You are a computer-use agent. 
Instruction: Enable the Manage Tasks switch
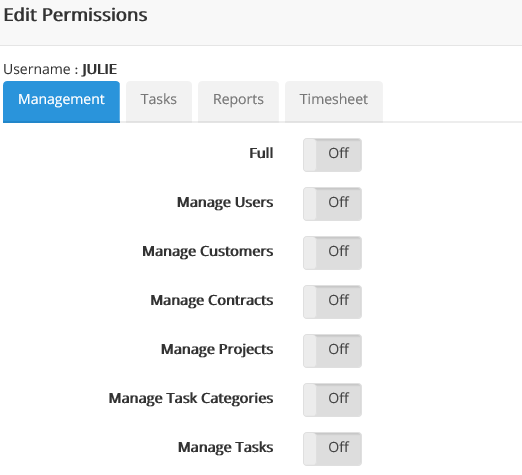332,449
